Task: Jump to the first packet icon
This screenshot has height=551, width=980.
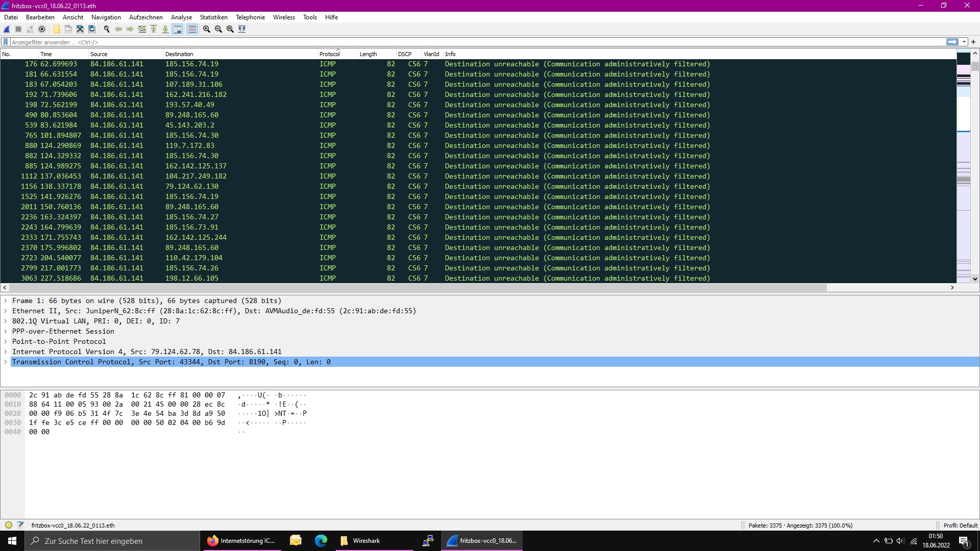Action: (x=154, y=29)
